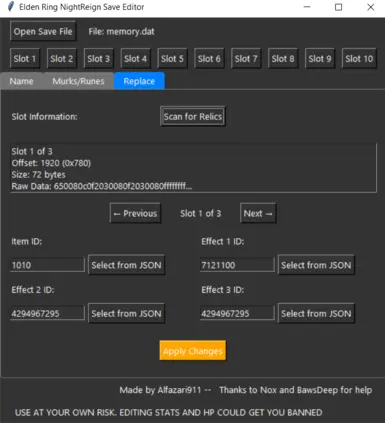Focus the Effect 1 ID field

click(237, 265)
